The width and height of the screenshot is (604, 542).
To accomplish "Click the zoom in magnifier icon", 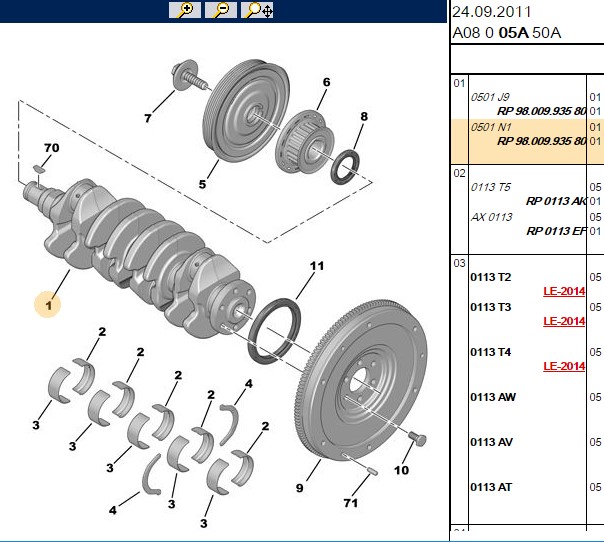I will [185, 10].
